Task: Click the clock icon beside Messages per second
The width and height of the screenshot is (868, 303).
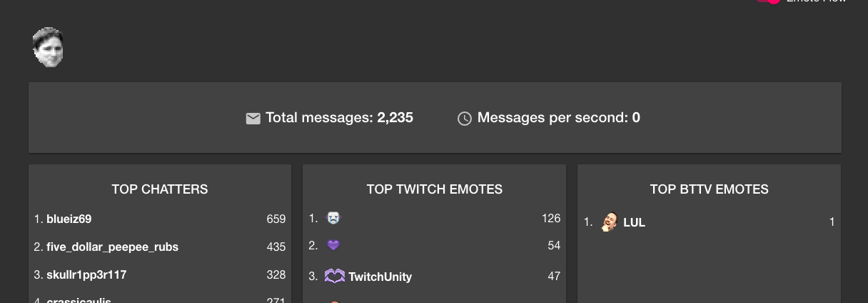Action: pyautogui.click(x=465, y=119)
